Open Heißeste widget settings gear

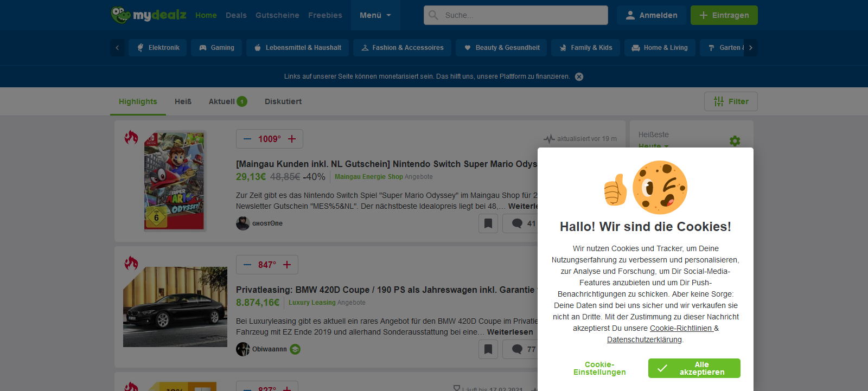click(735, 141)
